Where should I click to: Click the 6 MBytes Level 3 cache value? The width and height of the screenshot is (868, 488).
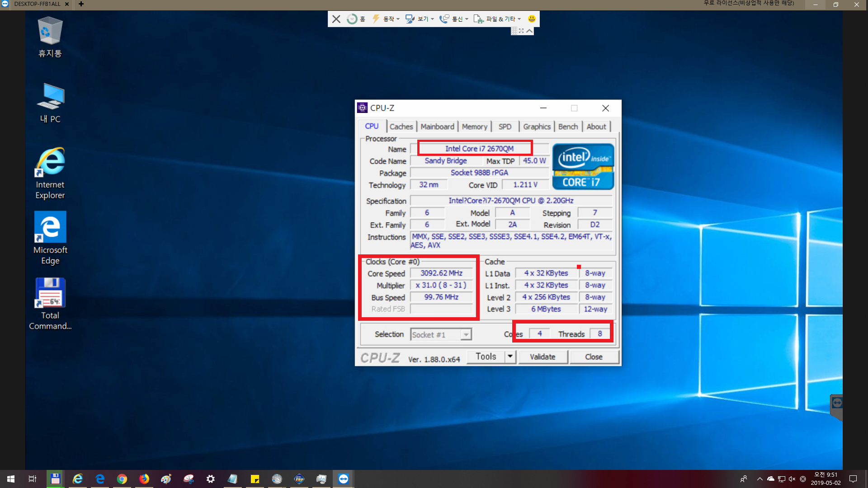546,309
